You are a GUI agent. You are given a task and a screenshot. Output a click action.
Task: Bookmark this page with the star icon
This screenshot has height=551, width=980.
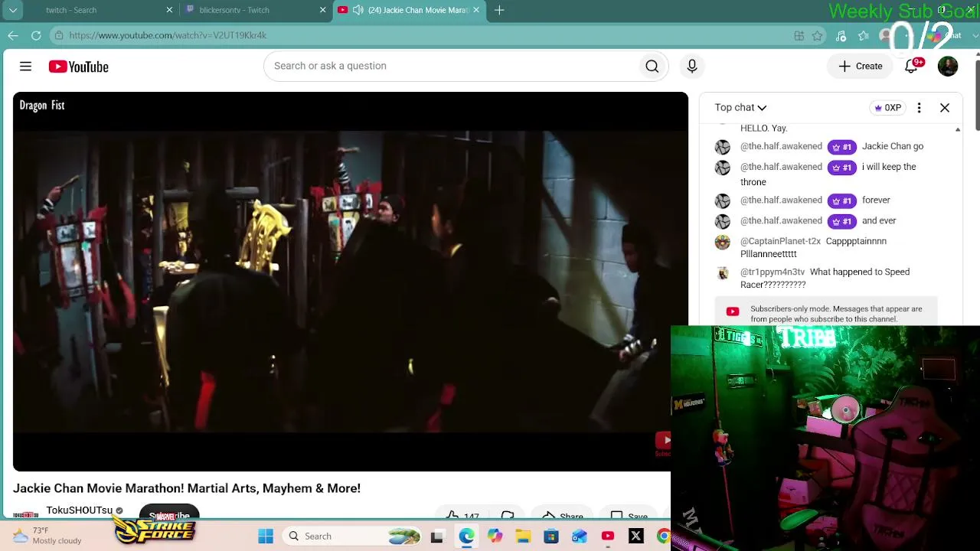818,36
